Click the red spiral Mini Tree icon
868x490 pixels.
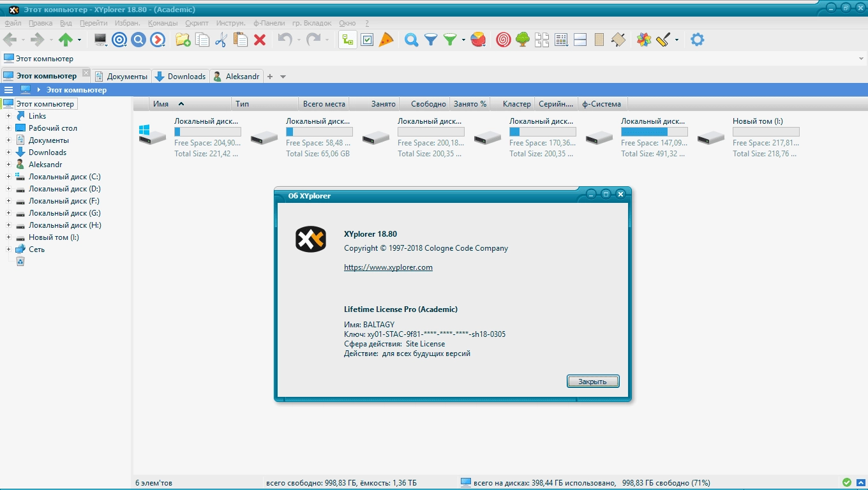pos(504,40)
